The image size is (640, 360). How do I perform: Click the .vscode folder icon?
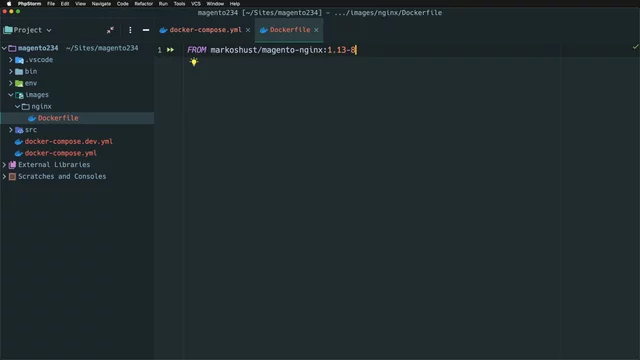pyautogui.click(x=19, y=60)
